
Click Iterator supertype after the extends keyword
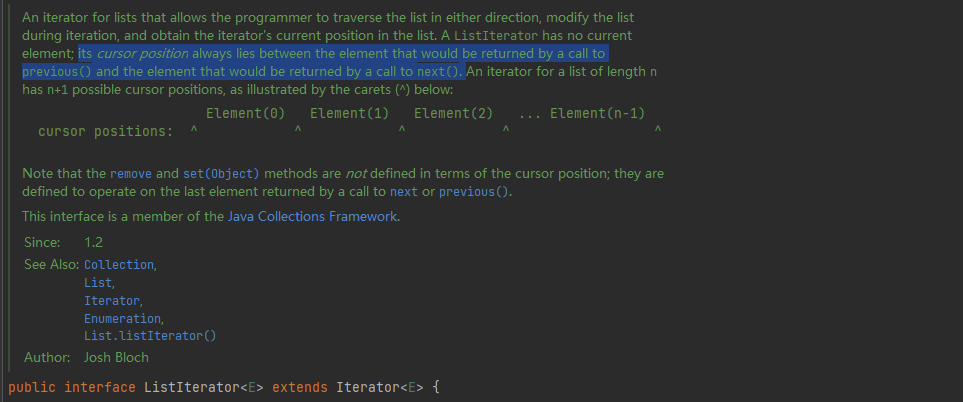(365, 386)
